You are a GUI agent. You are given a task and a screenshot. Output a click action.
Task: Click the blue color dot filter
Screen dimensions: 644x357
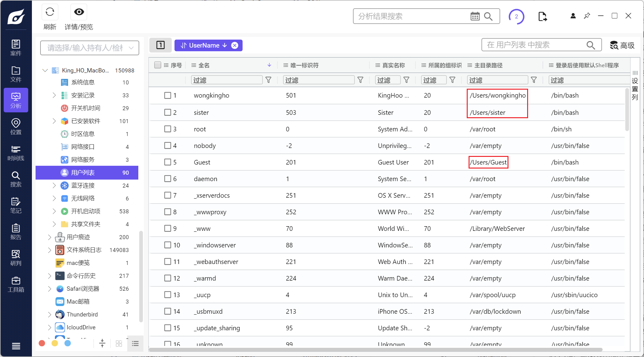68,343
